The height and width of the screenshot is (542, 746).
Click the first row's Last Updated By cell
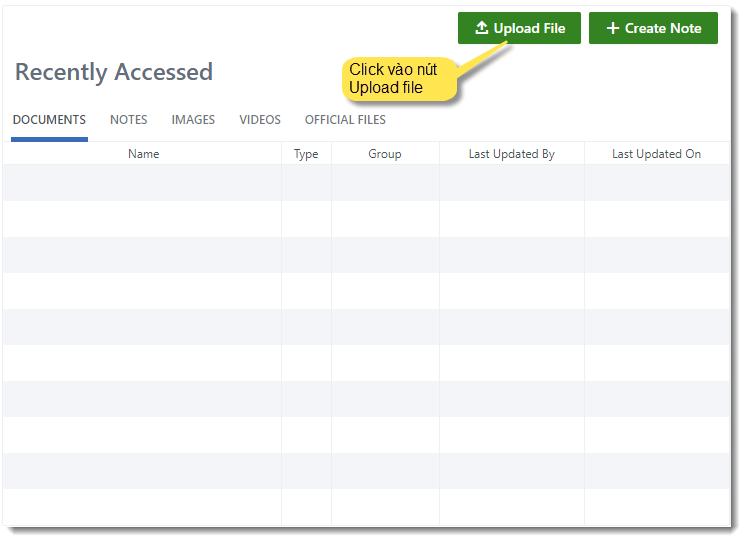click(511, 183)
